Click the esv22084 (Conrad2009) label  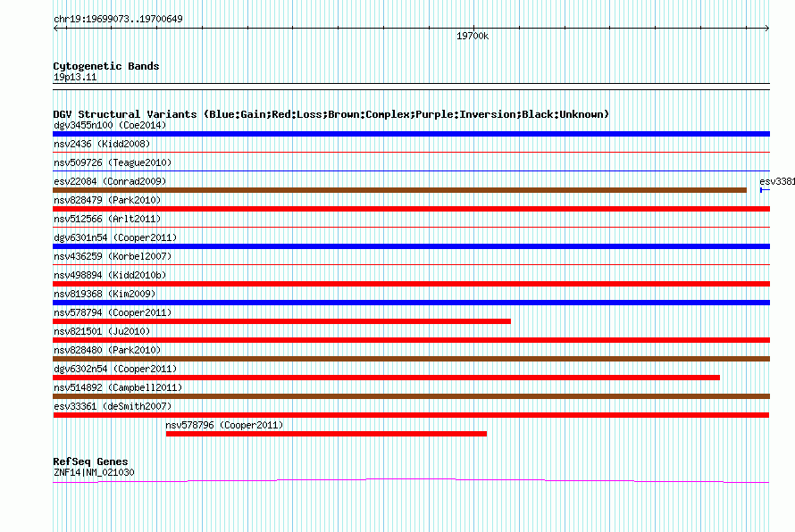(110, 181)
